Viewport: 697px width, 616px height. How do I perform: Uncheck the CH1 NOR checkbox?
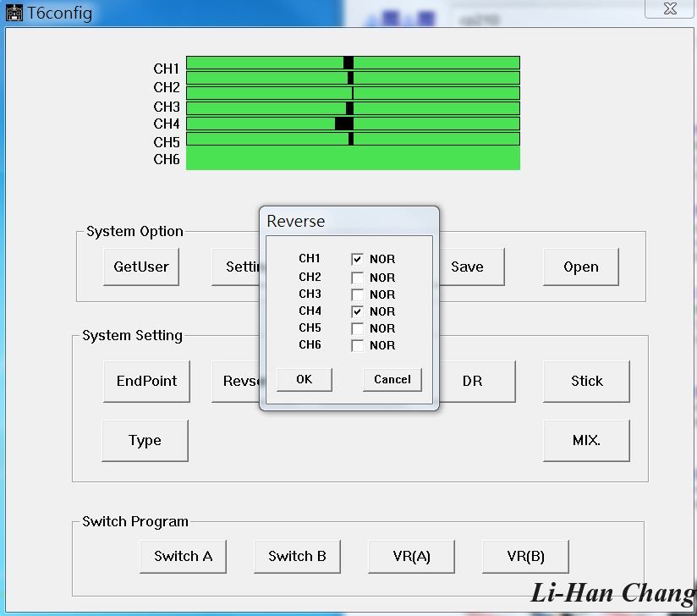pos(357,259)
